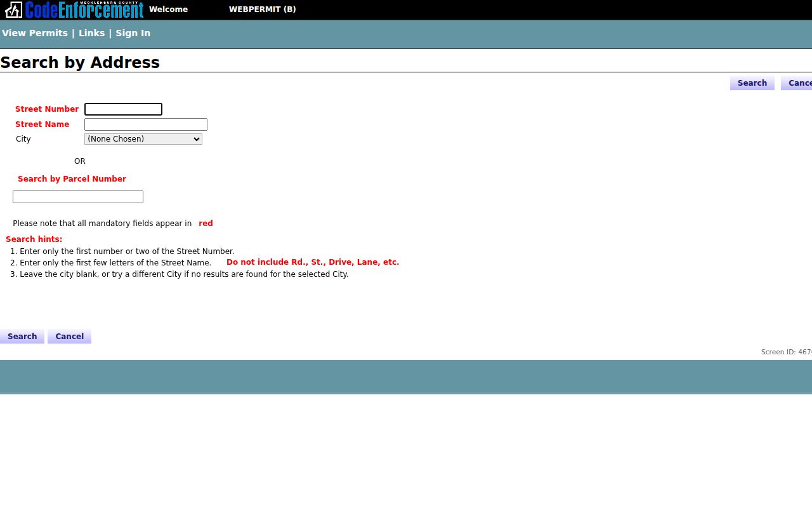This screenshot has height=508, width=812.
Task: Click the Code Enforcement logo
Action: (x=74, y=10)
